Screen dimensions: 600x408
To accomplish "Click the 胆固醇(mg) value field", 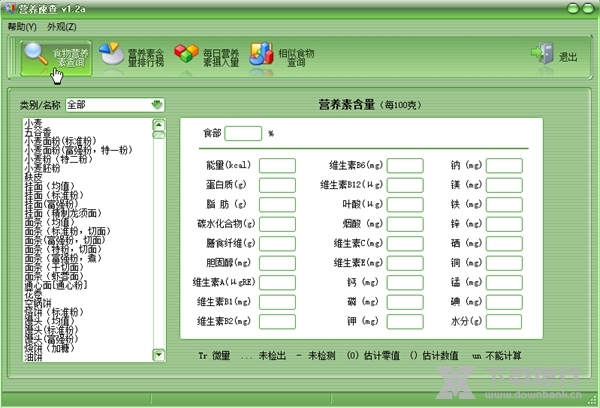I will (277, 263).
